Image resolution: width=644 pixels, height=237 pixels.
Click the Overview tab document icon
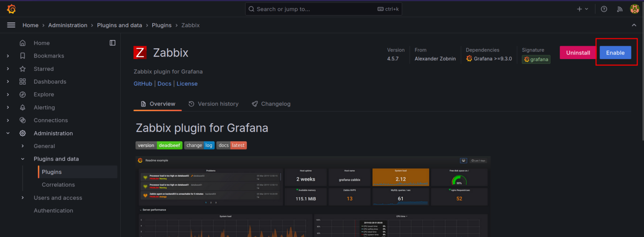(143, 104)
